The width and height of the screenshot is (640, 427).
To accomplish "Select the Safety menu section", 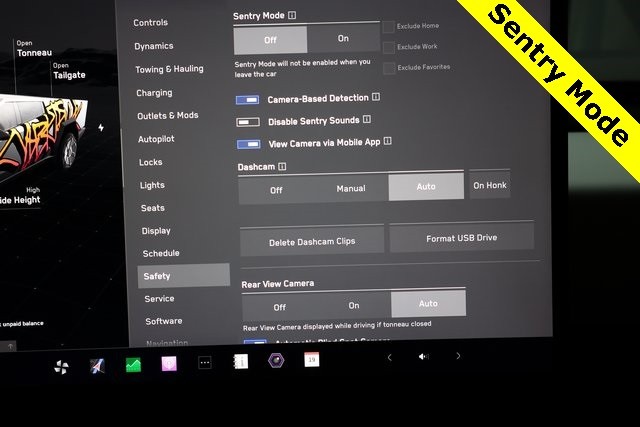I will point(184,276).
